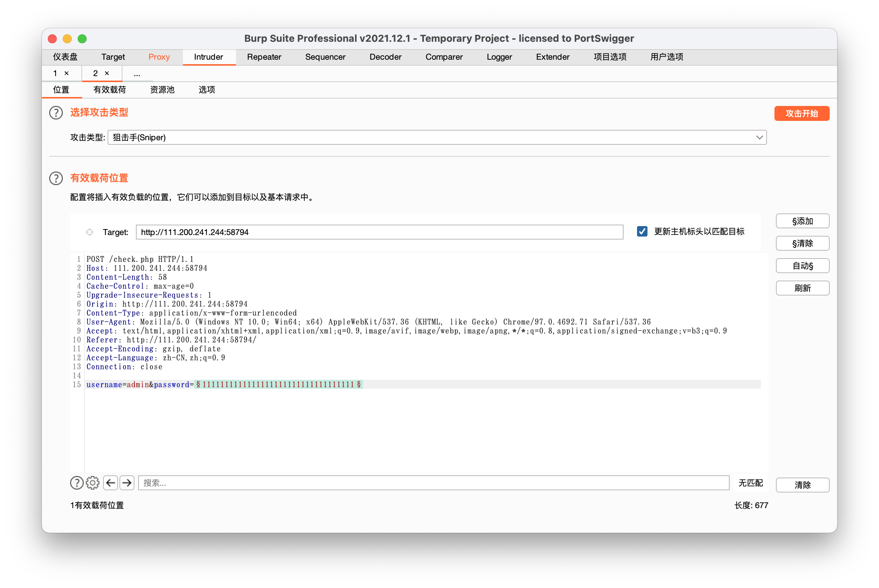Click the Connection: close line
Viewport: 879px width, 588px height.
pyautogui.click(x=124, y=367)
